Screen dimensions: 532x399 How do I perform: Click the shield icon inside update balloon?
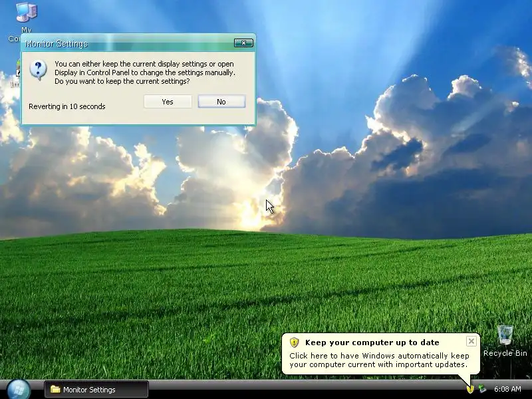tap(294, 342)
